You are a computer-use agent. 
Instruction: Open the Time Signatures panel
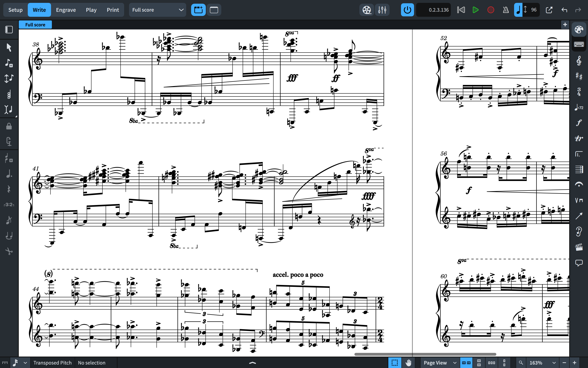click(579, 92)
